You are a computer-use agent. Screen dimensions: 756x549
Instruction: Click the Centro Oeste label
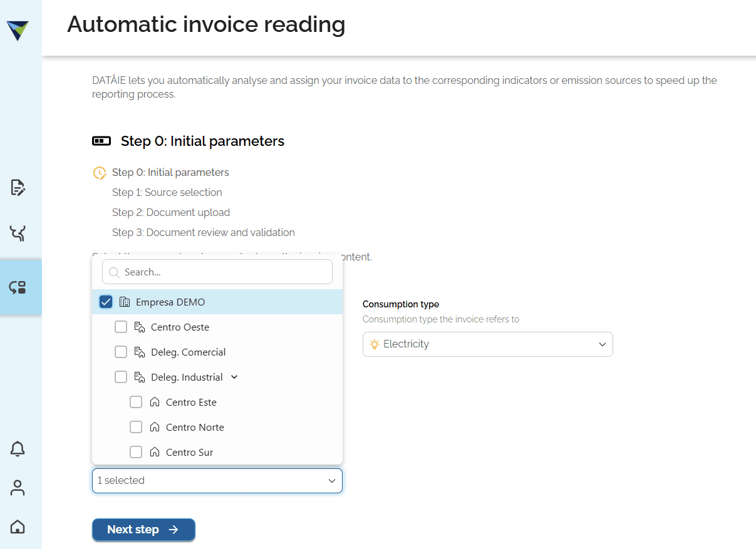coord(180,327)
